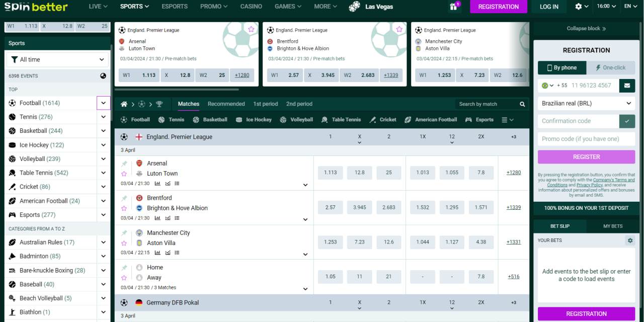The width and height of the screenshot is (644, 322).
Task: Open the EN language dropdown
Action: point(630,7)
